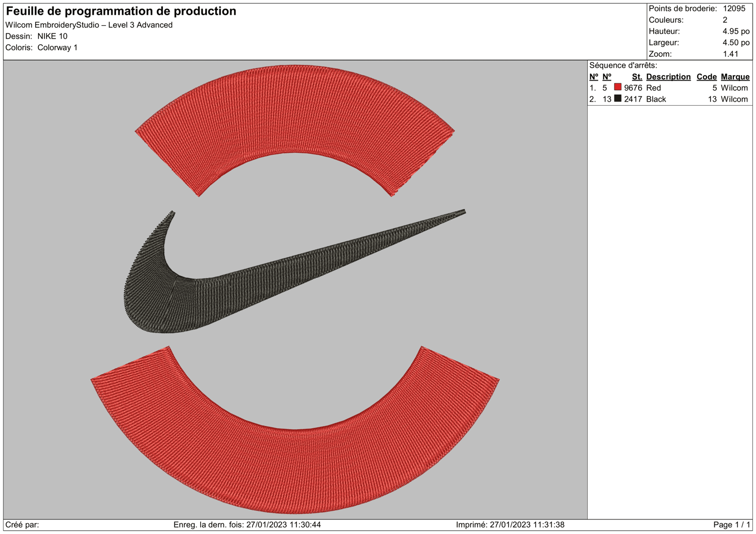The width and height of the screenshot is (756, 534).
Task: Click 'Wilcom' brand in the Red row
Action: (x=734, y=88)
